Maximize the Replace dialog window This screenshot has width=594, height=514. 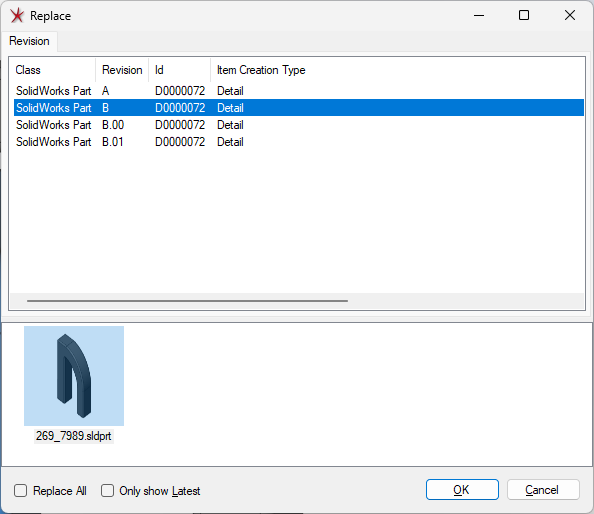click(x=524, y=16)
